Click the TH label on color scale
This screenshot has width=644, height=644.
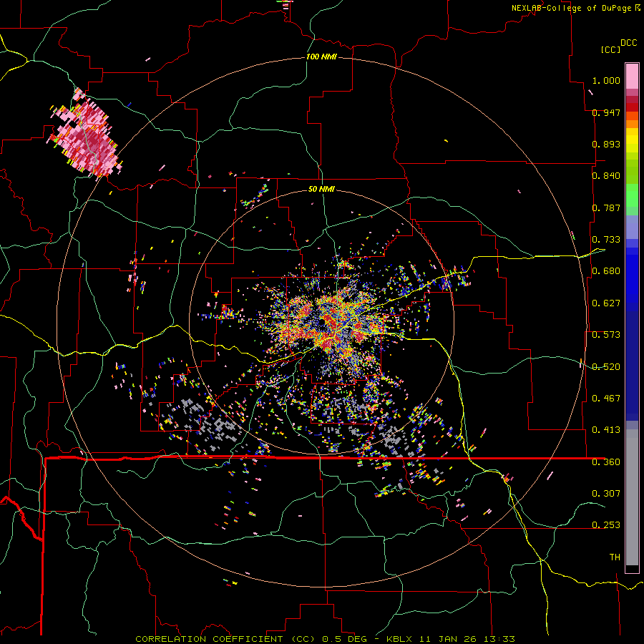pos(615,557)
